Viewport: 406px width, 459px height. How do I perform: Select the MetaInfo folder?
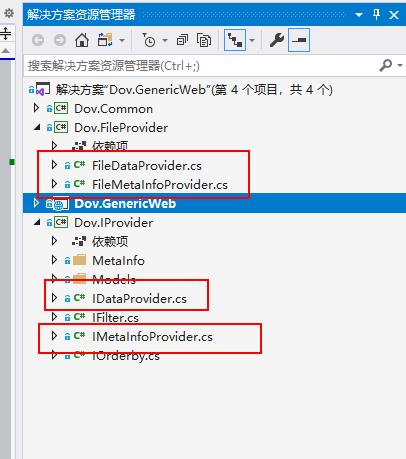click(x=118, y=261)
